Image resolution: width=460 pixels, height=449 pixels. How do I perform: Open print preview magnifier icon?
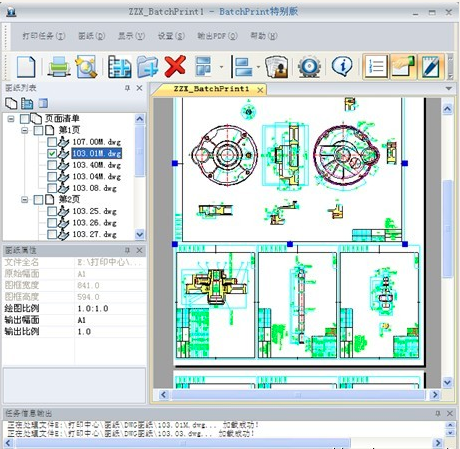[x=86, y=66]
